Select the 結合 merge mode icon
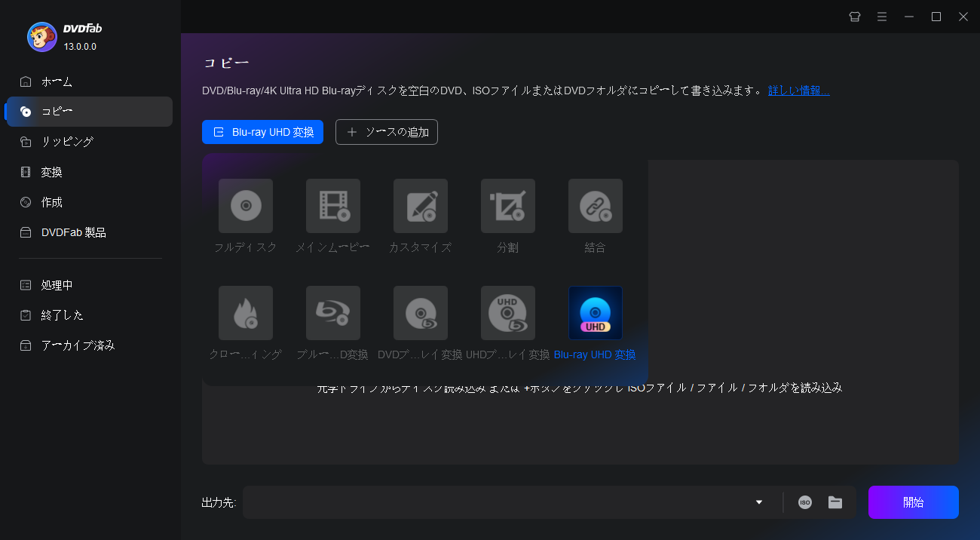The image size is (980, 540). [596, 205]
